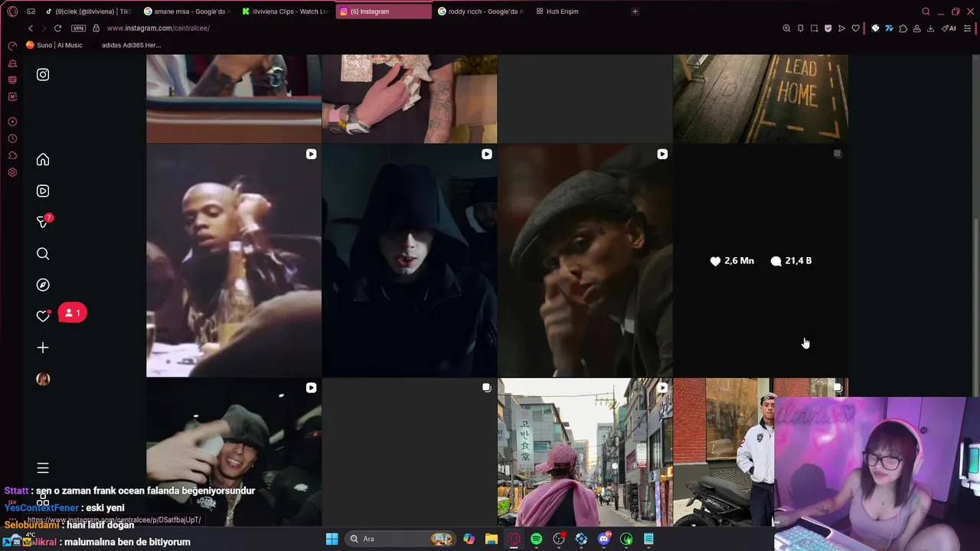Open Instagram Reels from sidebar
The width and height of the screenshot is (980, 551).
pos(43,191)
